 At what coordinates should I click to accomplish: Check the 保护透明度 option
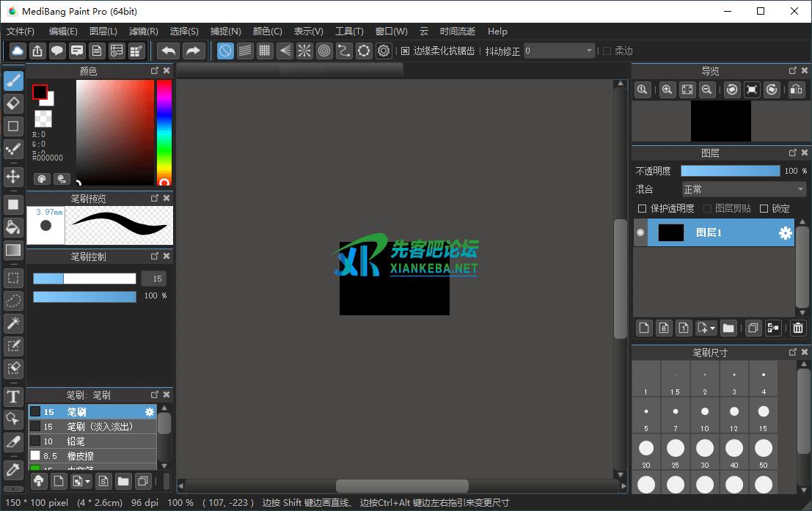click(x=643, y=207)
